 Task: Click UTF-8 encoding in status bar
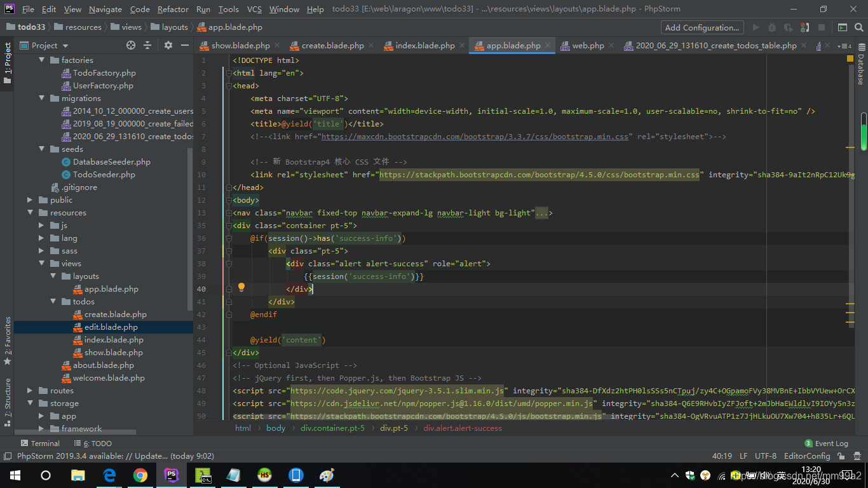click(766, 456)
